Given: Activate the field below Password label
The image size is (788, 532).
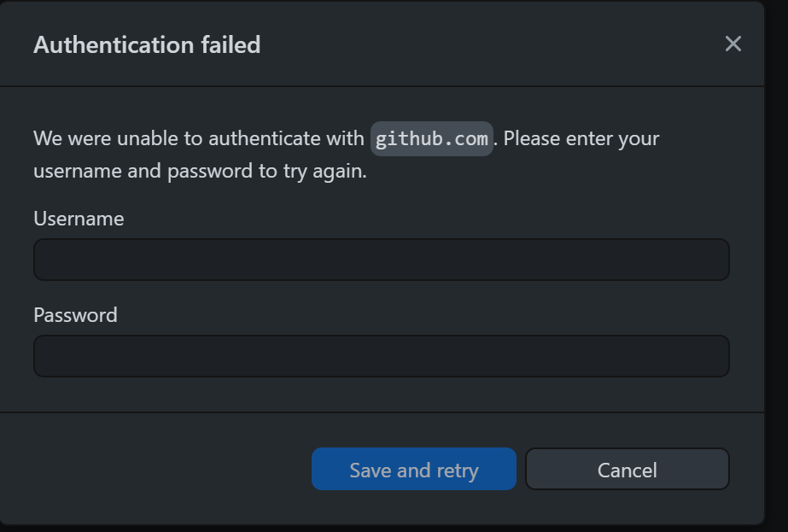Looking at the screenshot, I should click(381, 356).
